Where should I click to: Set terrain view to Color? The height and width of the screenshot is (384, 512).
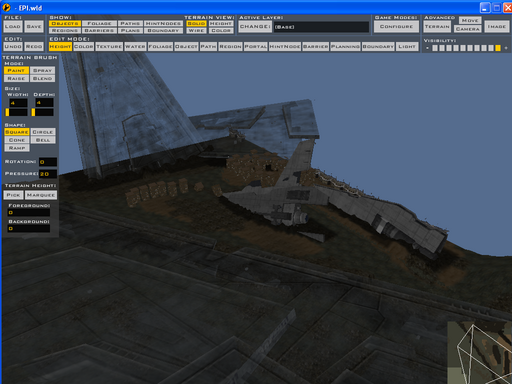point(221,31)
